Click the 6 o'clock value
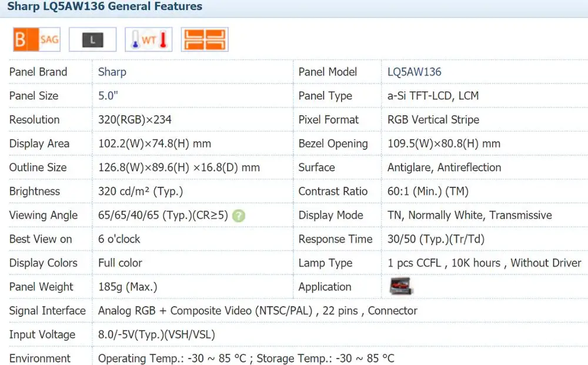Image resolution: width=588 pixels, height=365 pixels. (x=119, y=239)
